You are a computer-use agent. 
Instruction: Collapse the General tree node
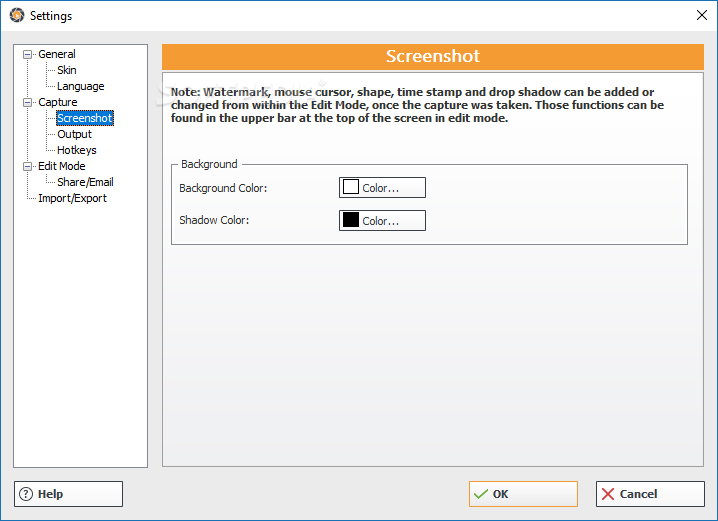(27, 54)
